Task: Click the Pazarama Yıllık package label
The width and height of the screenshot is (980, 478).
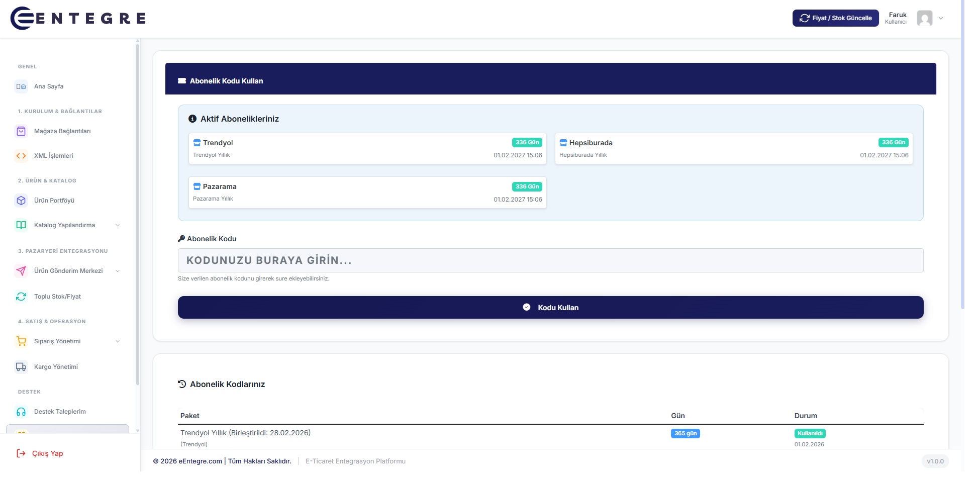Action: (213, 199)
